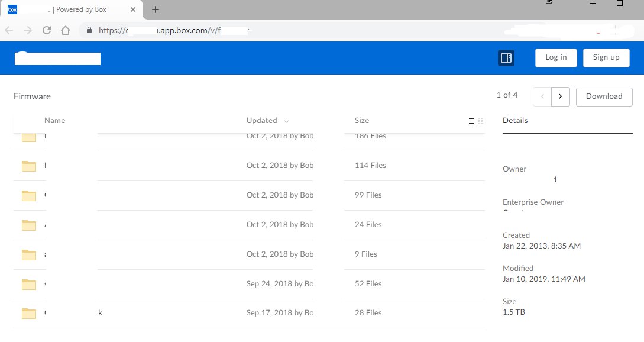This screenshot has width=644, height=342.
Task: Click the Sign up button
Action: click(606, 57)
